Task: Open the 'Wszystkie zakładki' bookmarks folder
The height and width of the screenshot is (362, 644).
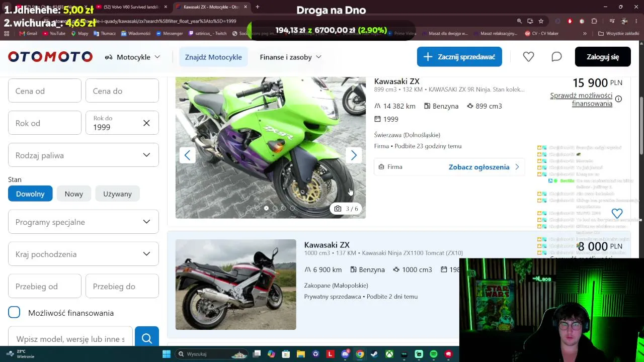Action: [x=618, y=34]
